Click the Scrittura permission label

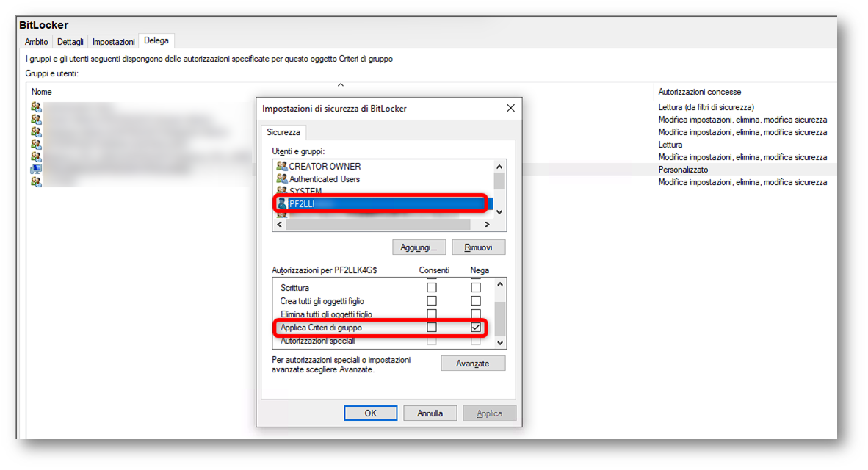(x=295, y=288)
